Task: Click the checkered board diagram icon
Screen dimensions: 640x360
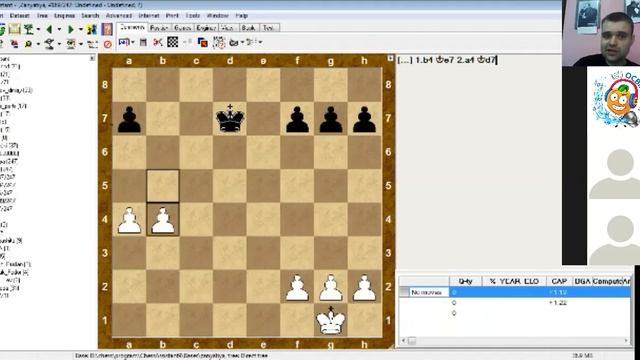Action: click(x=173, y=42)
